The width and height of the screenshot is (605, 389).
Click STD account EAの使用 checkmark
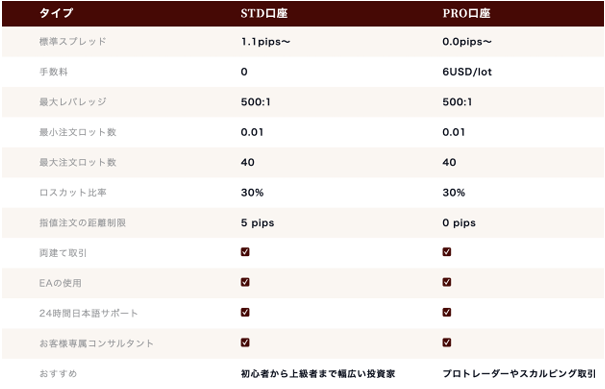245,282
